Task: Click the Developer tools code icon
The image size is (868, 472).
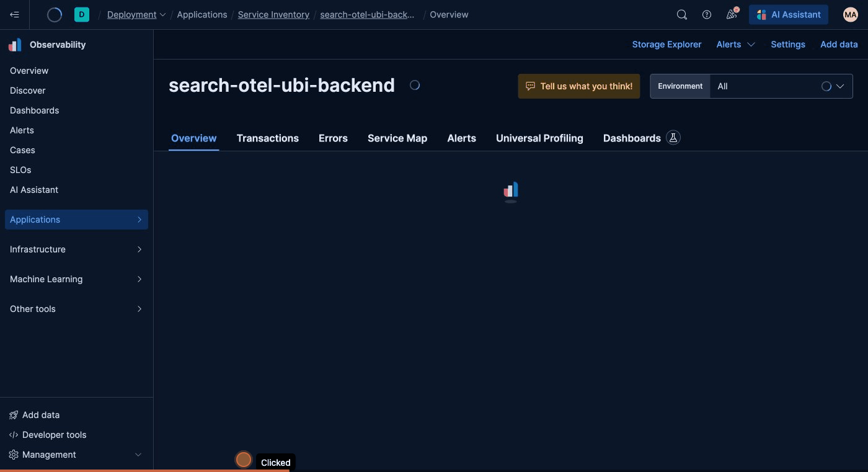Action: (14, 435)
